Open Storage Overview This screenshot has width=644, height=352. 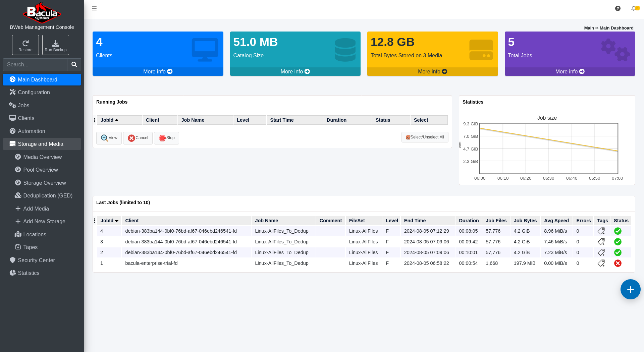click(42, 183)
